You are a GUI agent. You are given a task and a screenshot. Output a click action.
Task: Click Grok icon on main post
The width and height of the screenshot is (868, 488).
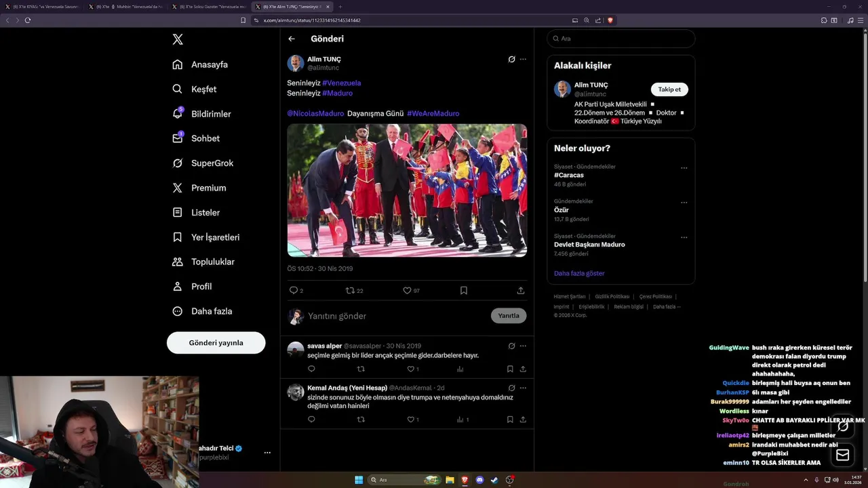point(512,59)
